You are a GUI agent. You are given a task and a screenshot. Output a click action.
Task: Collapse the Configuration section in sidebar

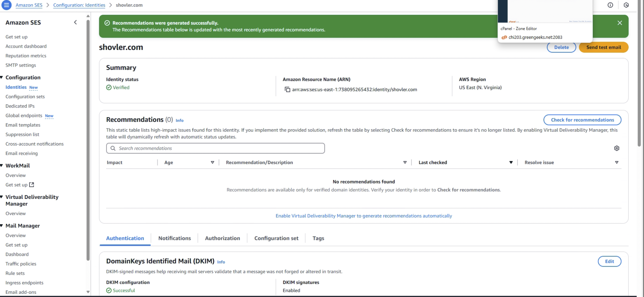pos(2,77)
